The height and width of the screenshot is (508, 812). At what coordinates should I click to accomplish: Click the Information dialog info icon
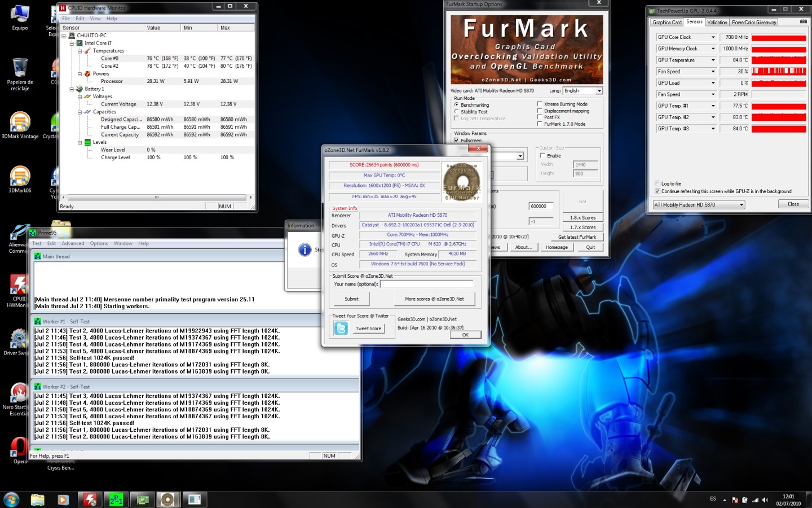point(304,249)
